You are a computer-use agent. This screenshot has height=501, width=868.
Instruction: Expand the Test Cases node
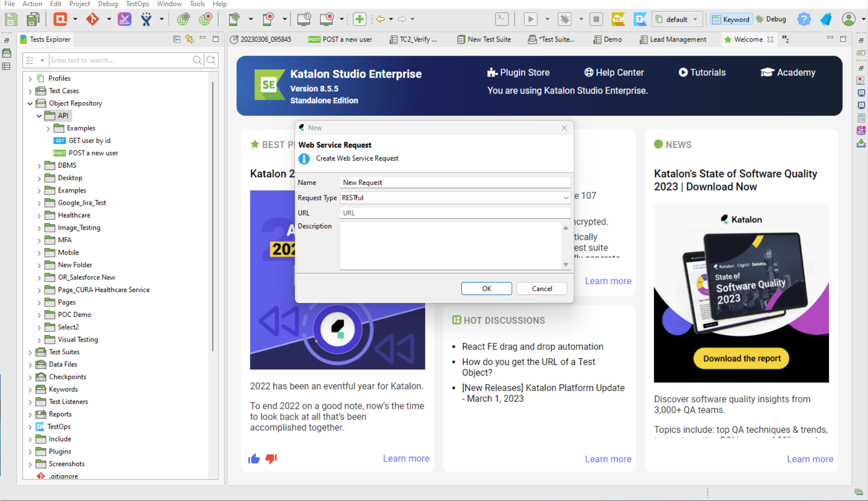30,91
